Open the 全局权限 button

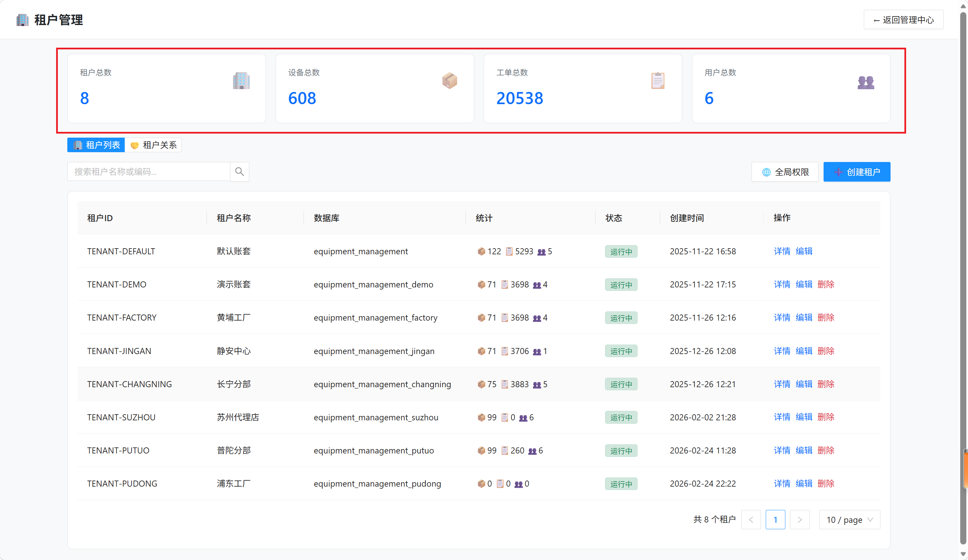(x=785, y=172)
